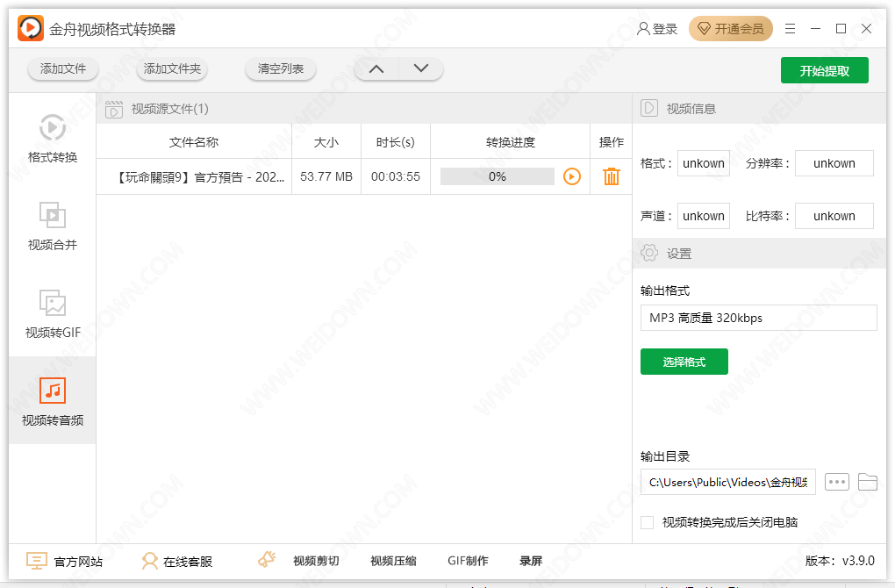
Task: Open the hamburger main menu icon
Action: pos(790,29)
